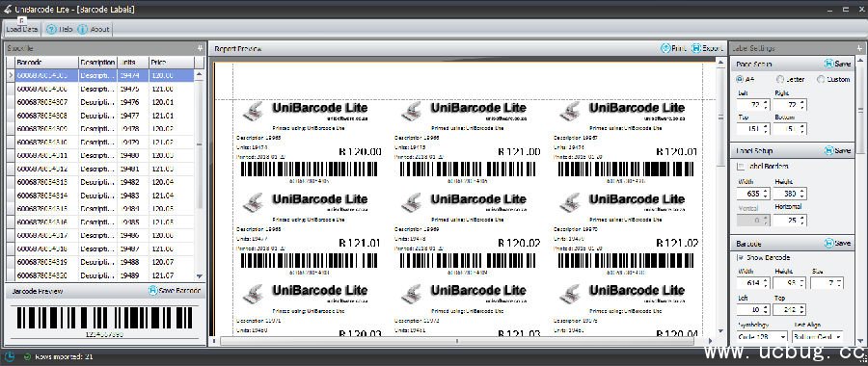The width and height of the screenshot is (868, 366).
Task: Click the Export button in Report Preview
Action: 707,48
